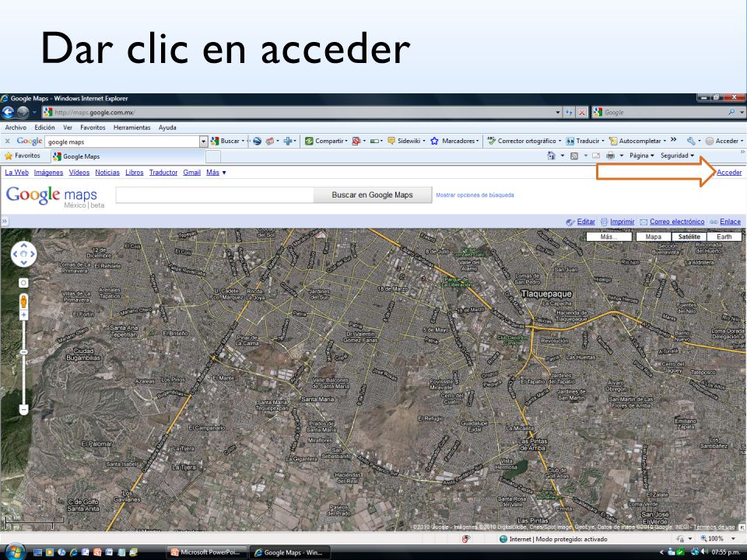
Task: Zoom in with the plus button on map
Action: click(23, 315)
